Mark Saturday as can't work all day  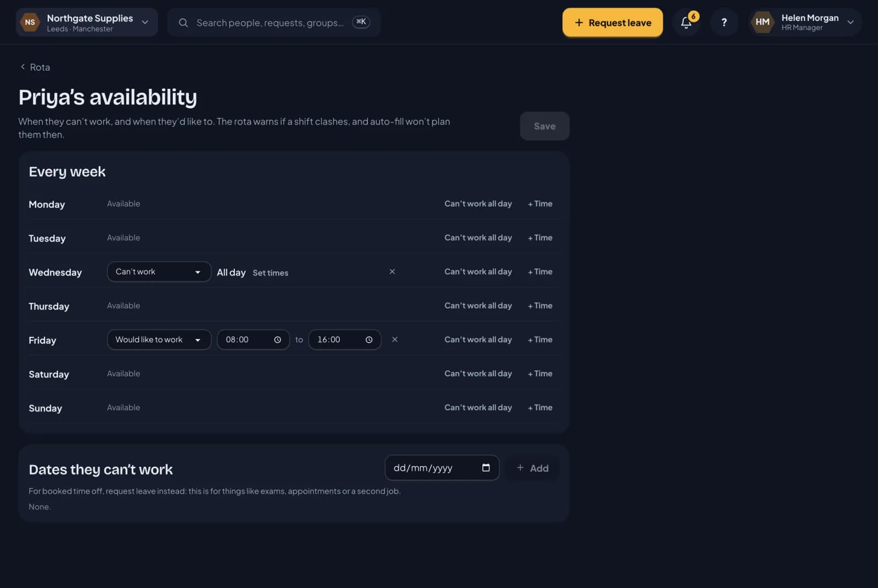478,374
